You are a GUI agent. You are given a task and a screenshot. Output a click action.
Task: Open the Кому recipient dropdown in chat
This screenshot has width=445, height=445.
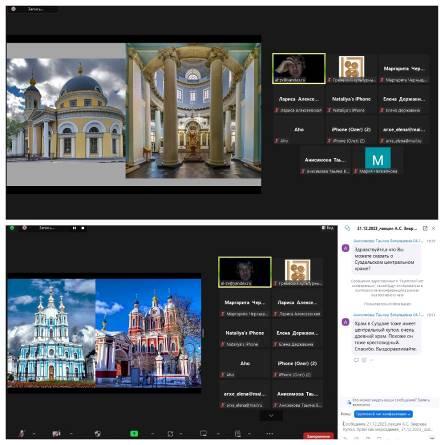383,414
